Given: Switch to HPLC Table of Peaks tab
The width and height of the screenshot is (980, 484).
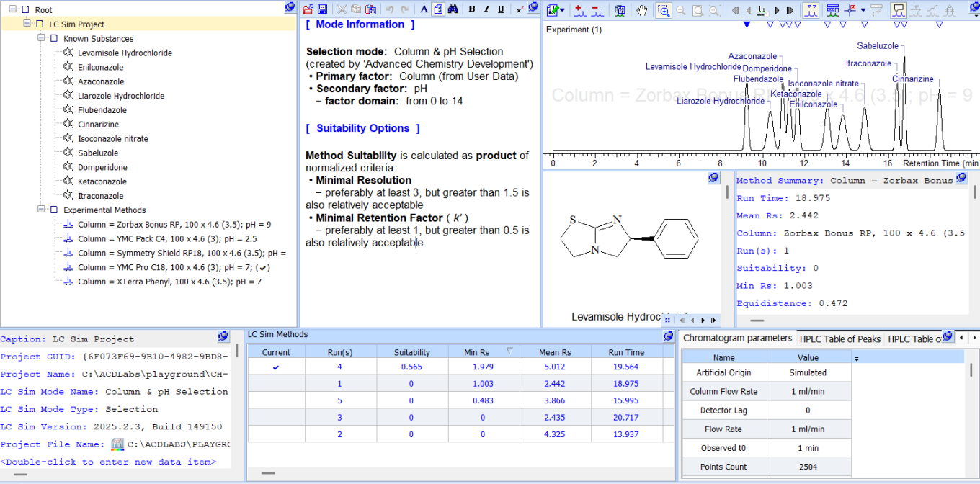Looking at the screenshot, I should pos(840,339).
